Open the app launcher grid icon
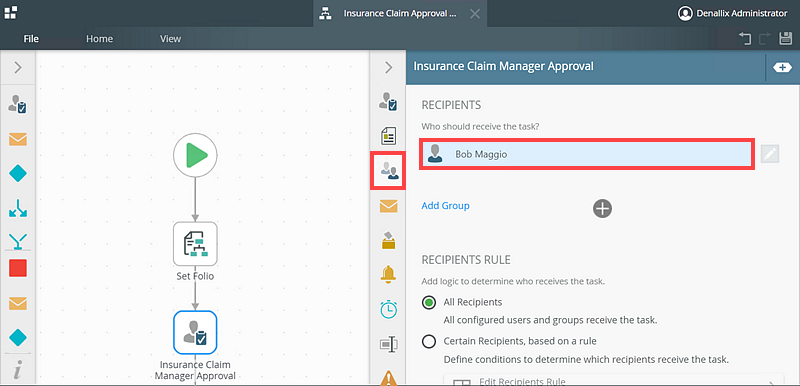Viewport: 800px width, 386px height. coord(11,12)
